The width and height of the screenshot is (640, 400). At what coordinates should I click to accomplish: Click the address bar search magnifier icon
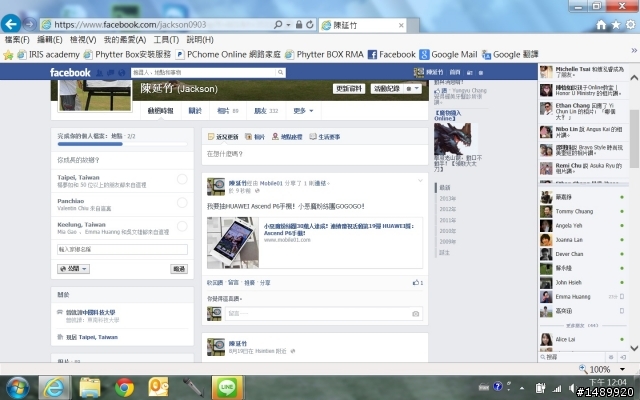(278, 24)
